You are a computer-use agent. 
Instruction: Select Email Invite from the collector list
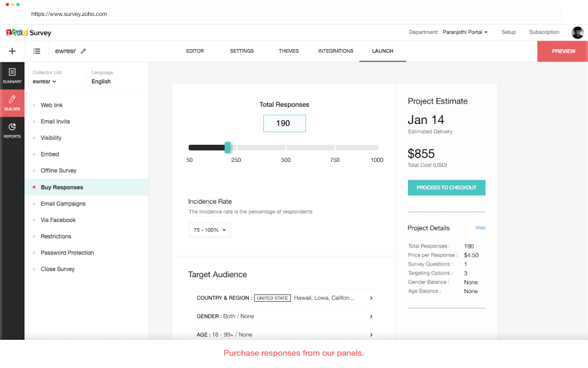point(55,121)
